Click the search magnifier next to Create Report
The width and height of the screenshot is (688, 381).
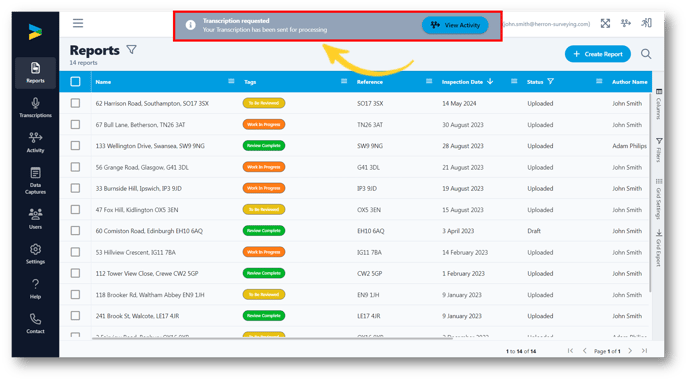(646, 54)
